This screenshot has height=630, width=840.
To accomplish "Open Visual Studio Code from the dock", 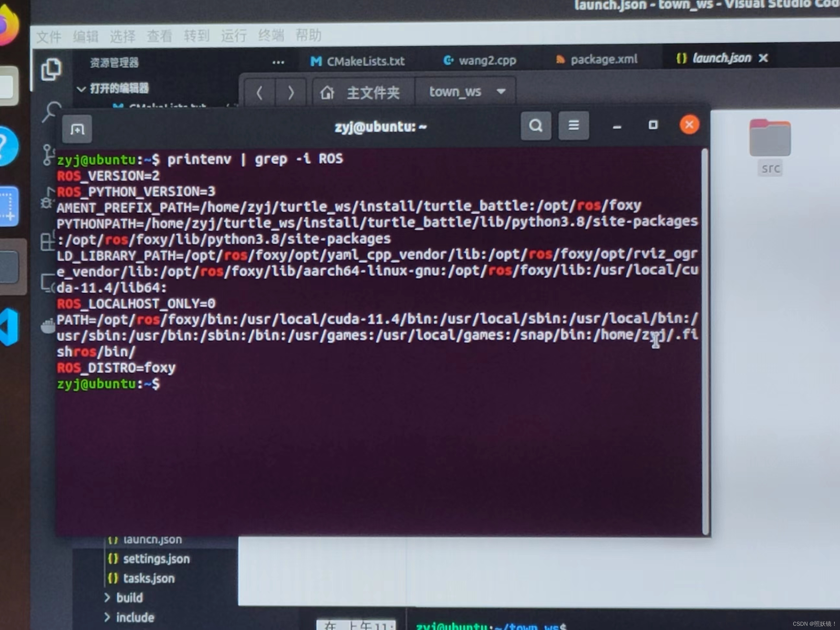I will click(9, 327).
